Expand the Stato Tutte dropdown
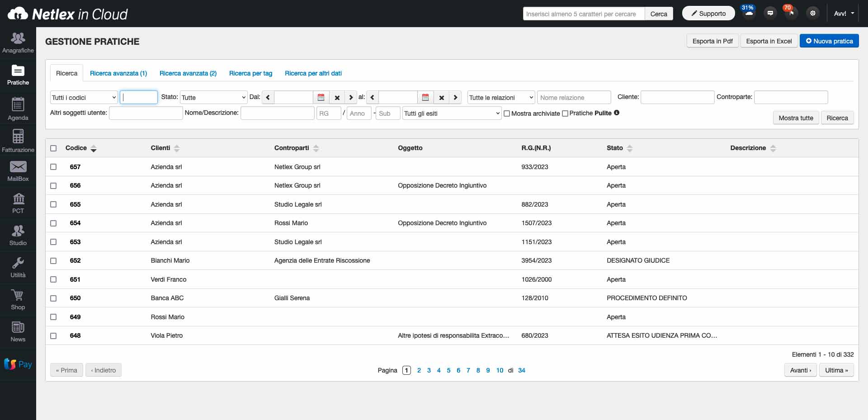Screen dimensions: 868x420 (213, 97)
